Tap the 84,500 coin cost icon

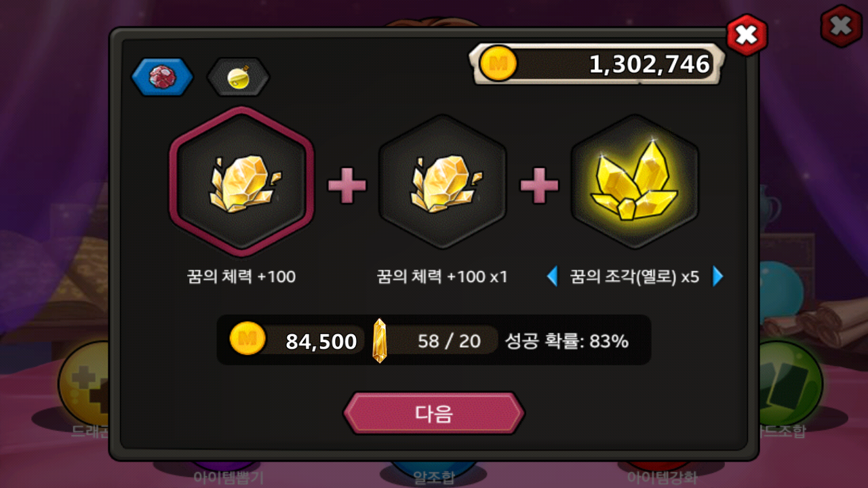click(248, 340)
